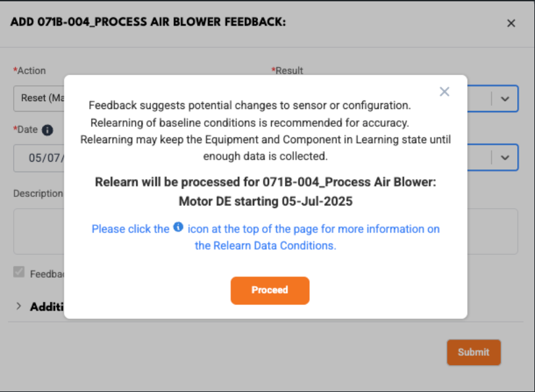This screenshot has height=392, width=535.
Task: Focus the Date field showing 05/07
Action: [x=39, y=158]
